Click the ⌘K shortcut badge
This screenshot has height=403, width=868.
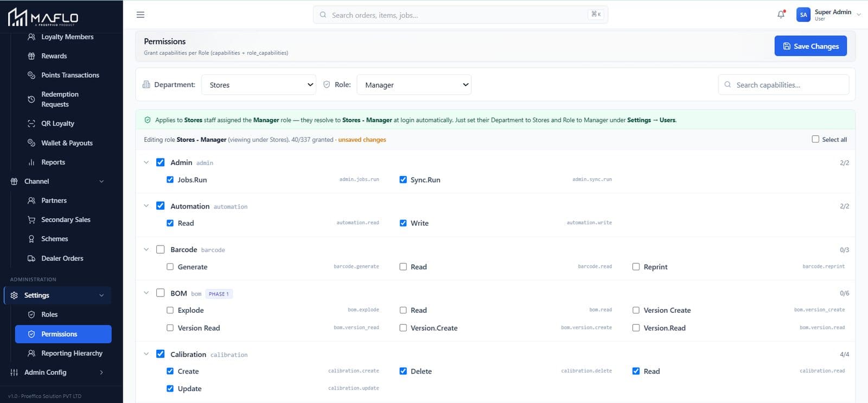pyautogui.click(x=596, y=14)
